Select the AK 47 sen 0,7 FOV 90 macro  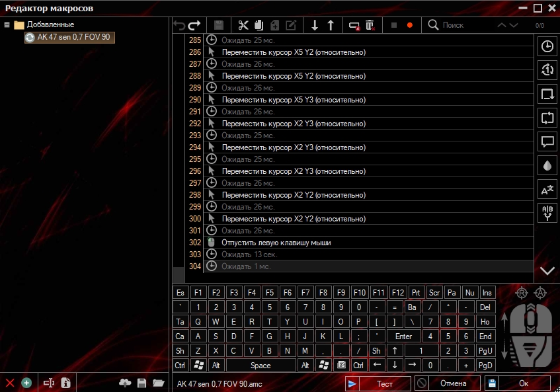[73, 37]
